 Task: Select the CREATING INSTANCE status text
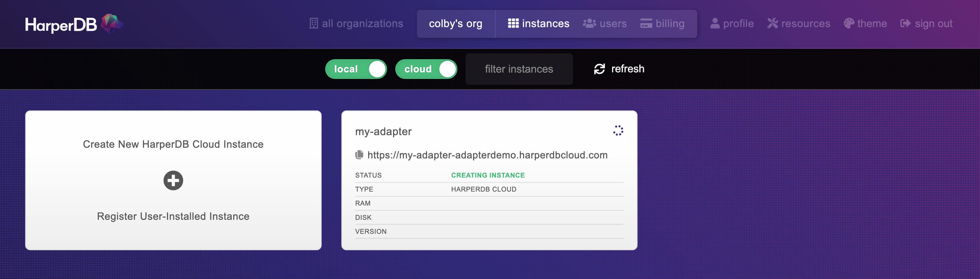click(x=488, y=175)
